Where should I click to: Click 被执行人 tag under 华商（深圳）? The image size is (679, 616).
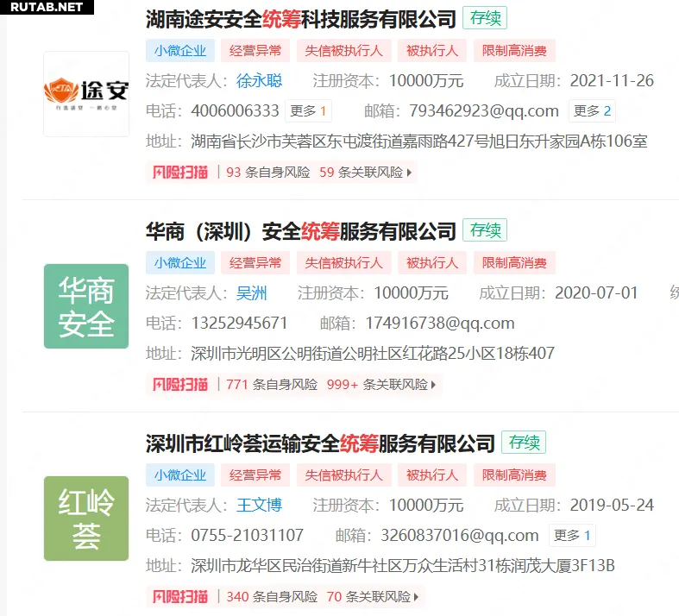pos(432,263)
